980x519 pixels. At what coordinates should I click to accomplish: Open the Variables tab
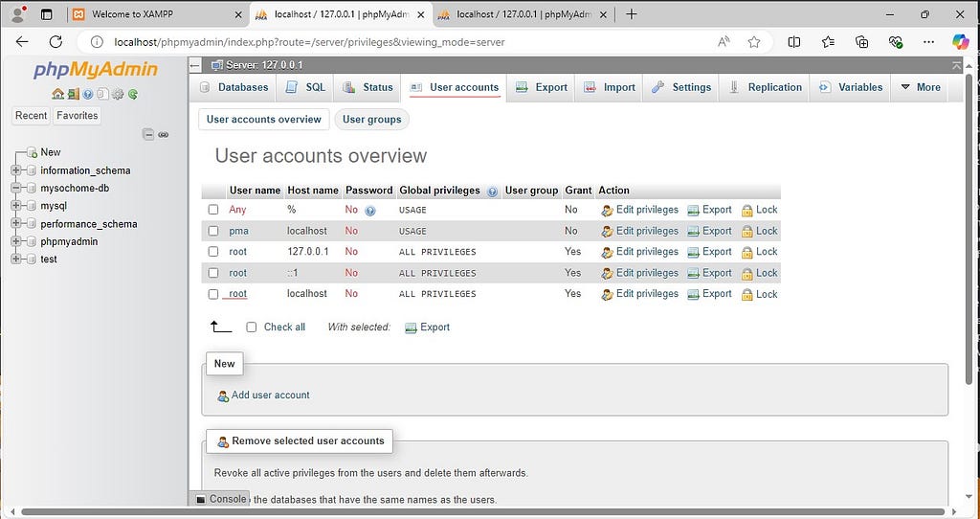[x=851, y=87]
